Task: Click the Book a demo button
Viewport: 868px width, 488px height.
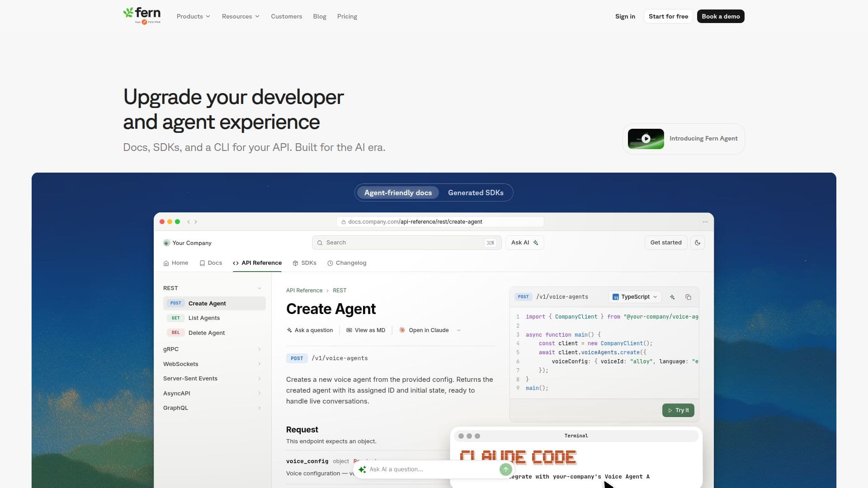Action: click(x=721, y=16)
